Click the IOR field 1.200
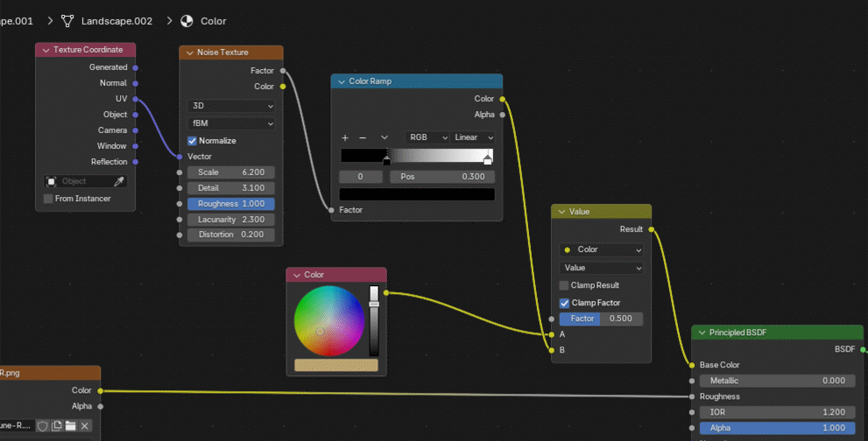868x441 pixels. 777,412
